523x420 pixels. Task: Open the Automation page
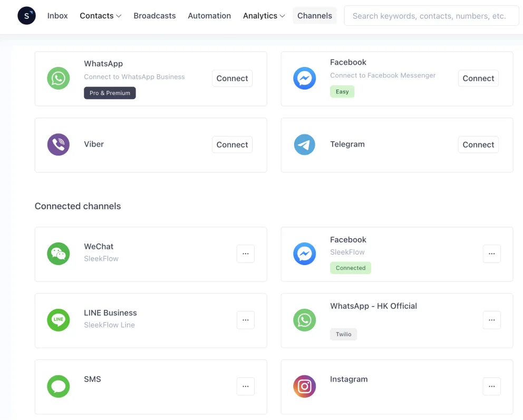tap(209, 16)
